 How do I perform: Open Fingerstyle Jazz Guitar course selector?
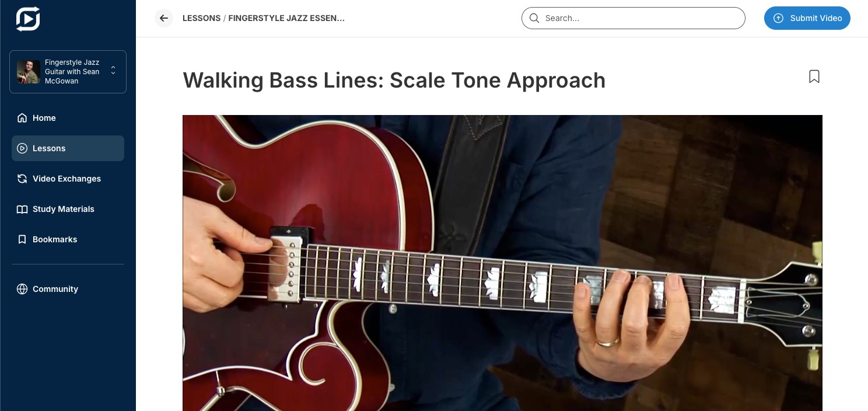click(x=68, y=72)
